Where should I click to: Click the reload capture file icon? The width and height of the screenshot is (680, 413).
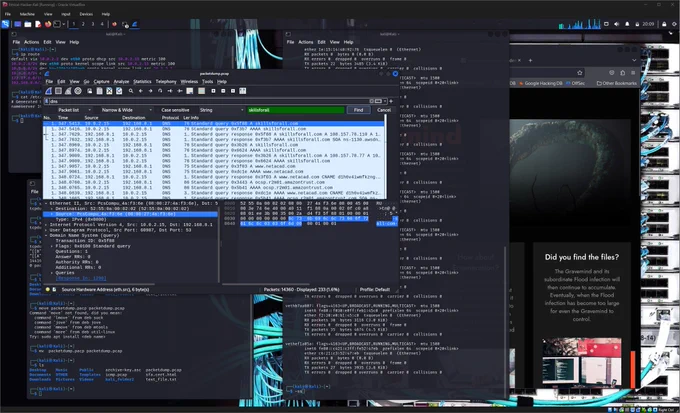119,91
